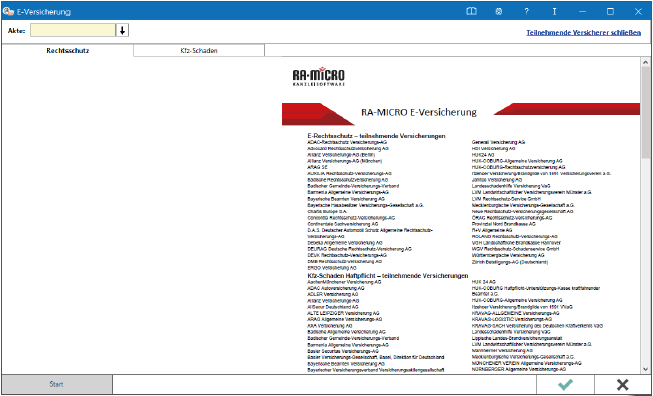
Task: Switch to the Kfz-Schaden tab
Action: pos(199,51)
